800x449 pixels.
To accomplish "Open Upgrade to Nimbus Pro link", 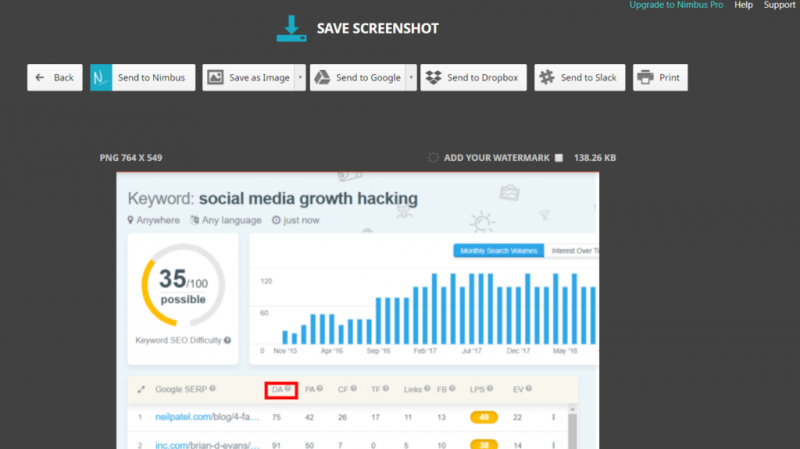I will 676,5.
